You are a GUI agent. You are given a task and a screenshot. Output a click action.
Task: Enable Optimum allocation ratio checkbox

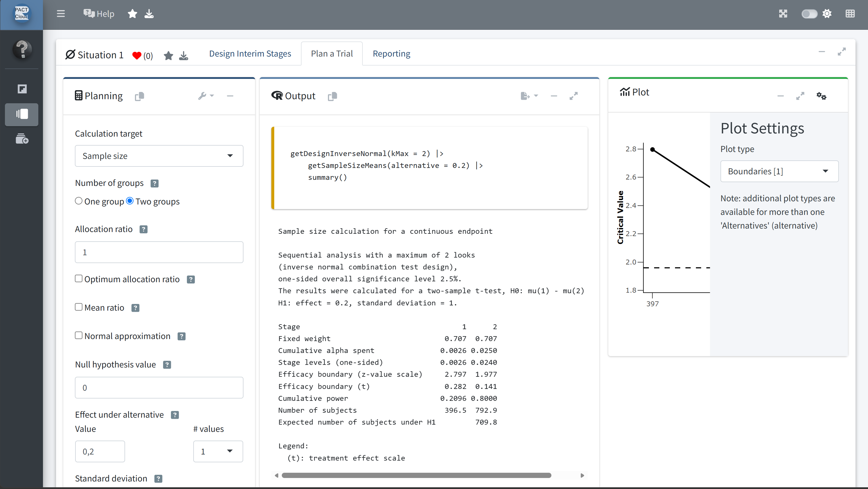click(79, 278)
